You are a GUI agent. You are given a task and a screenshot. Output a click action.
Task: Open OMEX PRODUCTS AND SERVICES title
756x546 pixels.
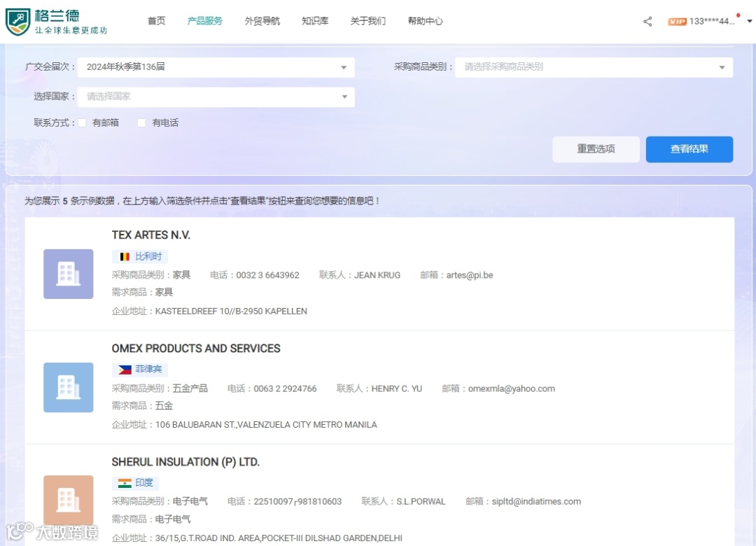(196, 348)
